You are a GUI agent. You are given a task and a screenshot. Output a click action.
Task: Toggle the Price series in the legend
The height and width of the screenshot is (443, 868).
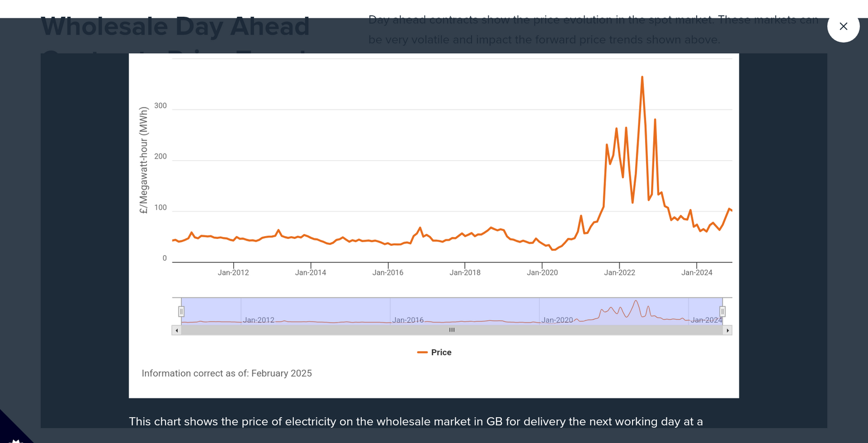441,352
